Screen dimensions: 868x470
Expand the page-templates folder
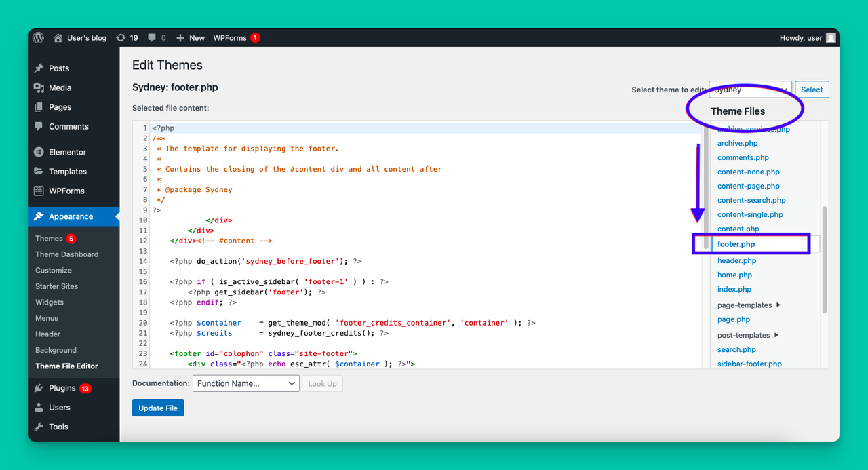coord(749,305)
